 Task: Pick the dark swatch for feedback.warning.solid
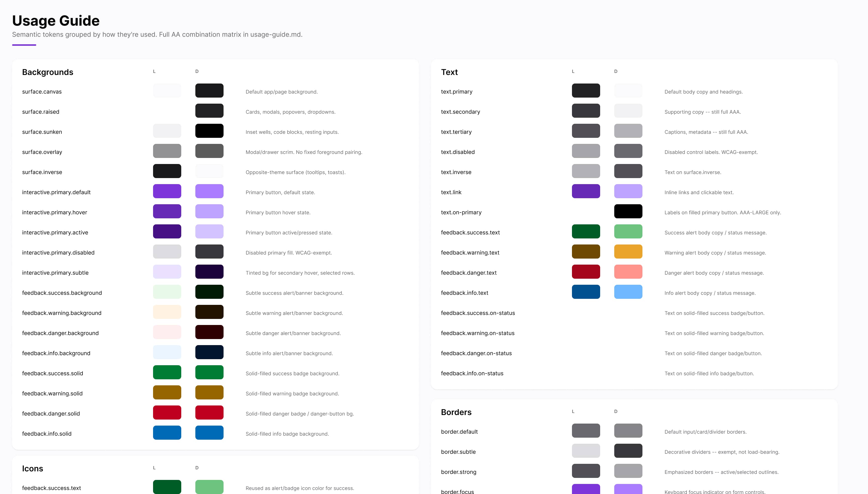tap(209, 393)
